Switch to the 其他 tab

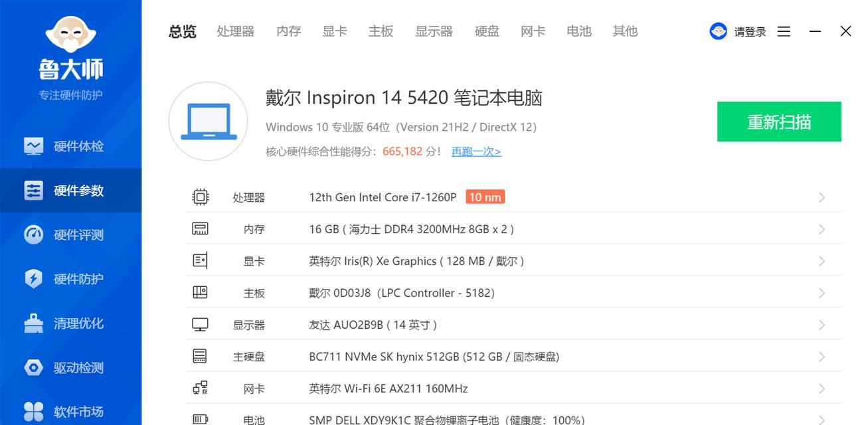[x=626, y=31]
